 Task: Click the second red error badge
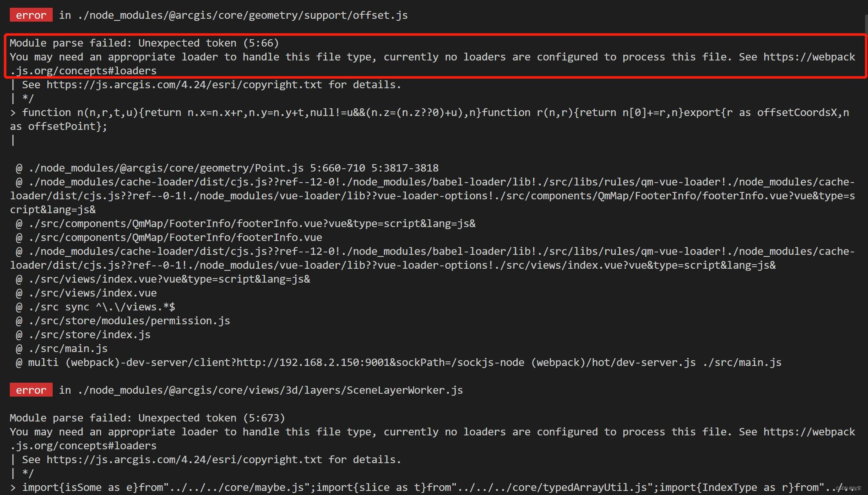(31, 390)
